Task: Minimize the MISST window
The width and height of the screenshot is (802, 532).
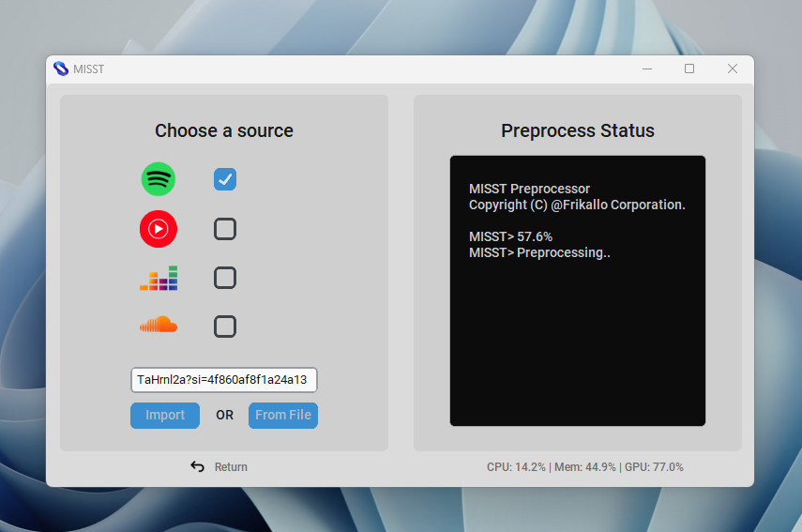Action: pos(647,68)
